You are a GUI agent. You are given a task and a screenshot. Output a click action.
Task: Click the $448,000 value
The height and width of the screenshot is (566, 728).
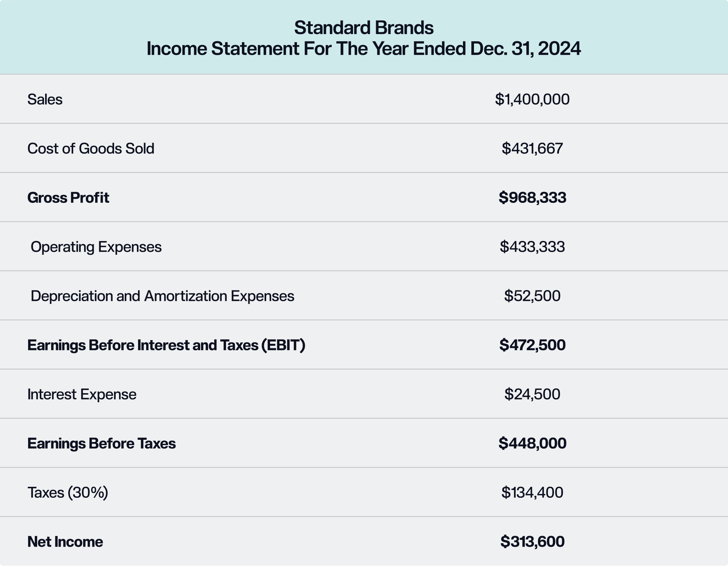[x=532, y=444]
